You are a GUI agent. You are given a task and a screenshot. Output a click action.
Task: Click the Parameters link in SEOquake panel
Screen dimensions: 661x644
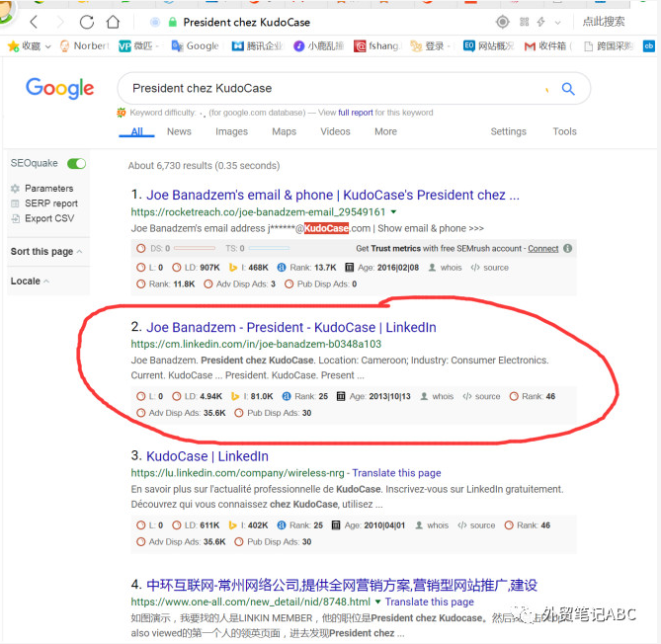[48, 189]
